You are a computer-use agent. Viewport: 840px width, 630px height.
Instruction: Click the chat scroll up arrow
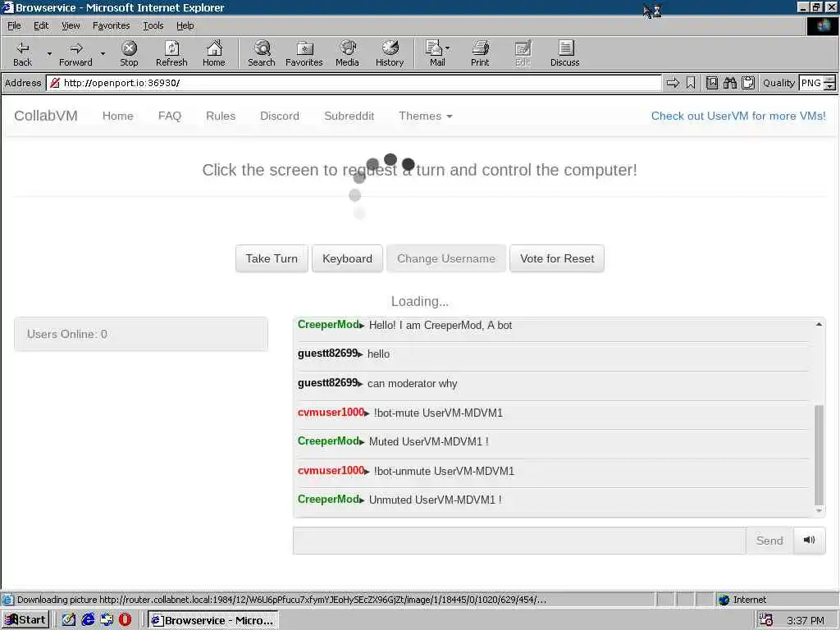click(819, 324)
